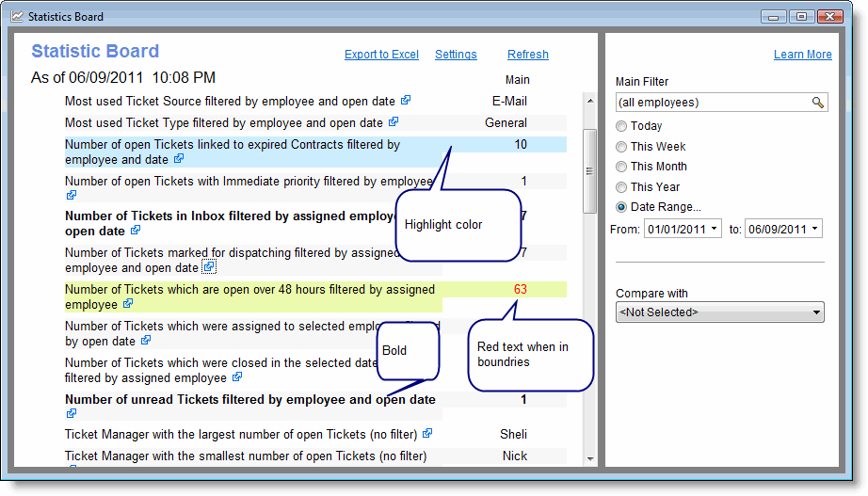Open the Learn More link
The height and width of the screenshot is (496, 868).
tap(802, 55)
